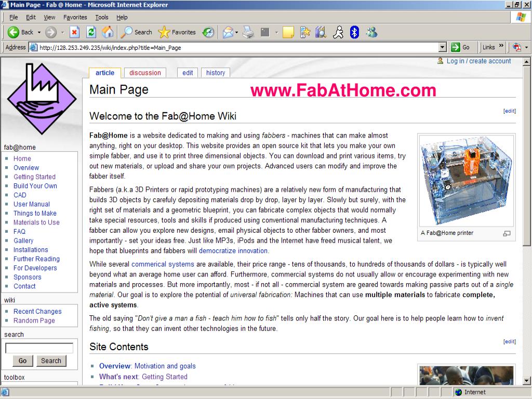Screen dimensions: 532x399
Task: Refresh the page with green arrows icon
Action: pyautogui.click(x=91, y=32)
